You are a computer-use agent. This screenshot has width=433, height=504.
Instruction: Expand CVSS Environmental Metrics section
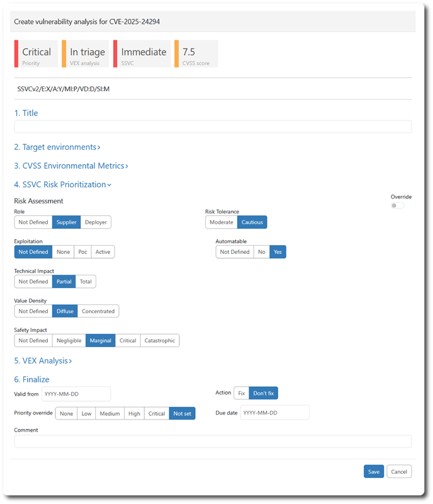(x=71, y=166)
